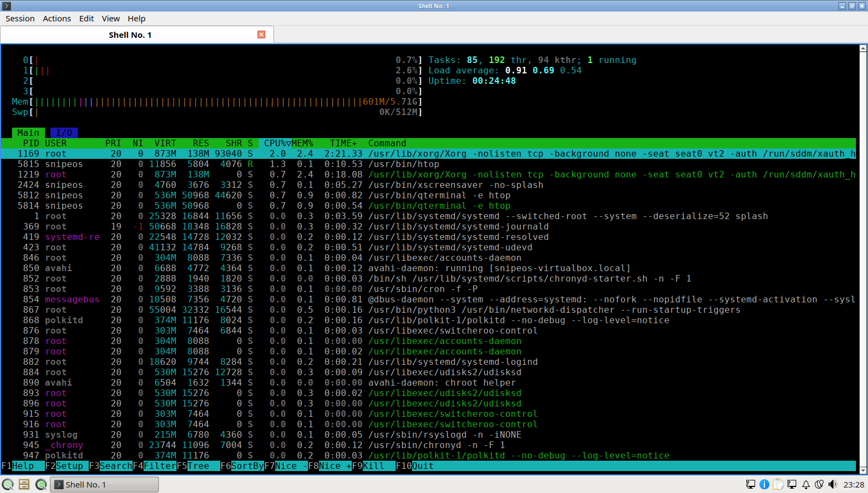Select process 867 networkd-dispatcher row

point(429,310)
